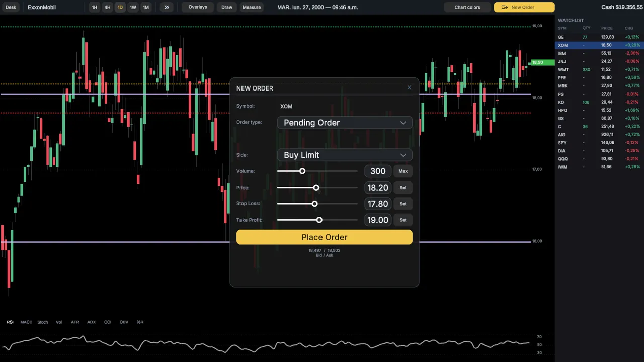Viewport: 644px width, 362px height.
Task: Click the fast-forward double arrow icon
Action: (x=167, y=7)
